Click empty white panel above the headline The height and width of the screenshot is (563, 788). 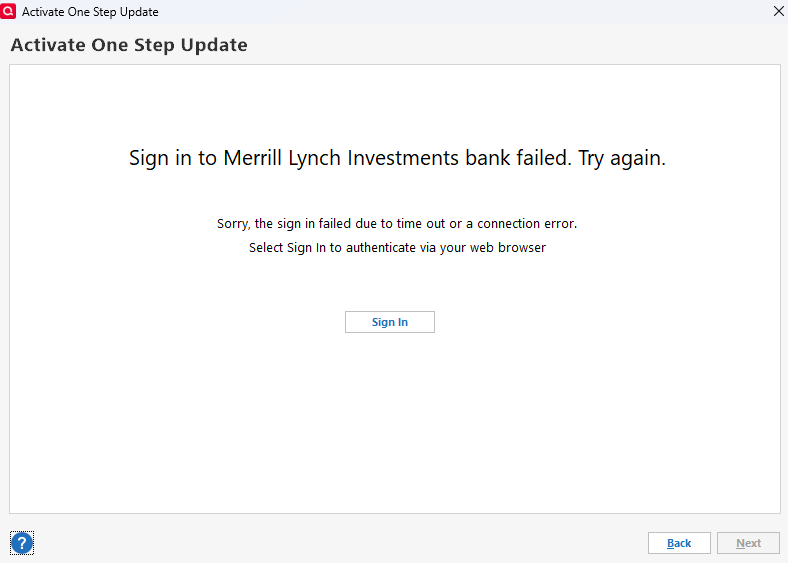(395, 103)
